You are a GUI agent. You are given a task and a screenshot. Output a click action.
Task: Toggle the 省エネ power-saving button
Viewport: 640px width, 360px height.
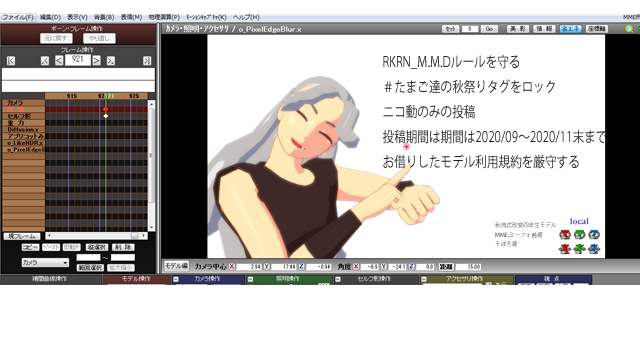click(x=570, y=29)
